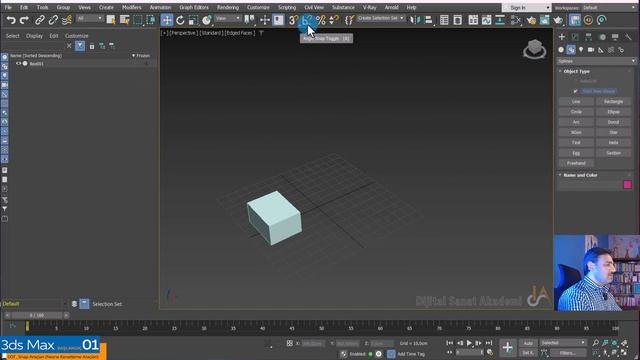This screenshot has height=360, width=640.
Task: Select the Select and Rotate tool
Action: (x=180, y=20)
